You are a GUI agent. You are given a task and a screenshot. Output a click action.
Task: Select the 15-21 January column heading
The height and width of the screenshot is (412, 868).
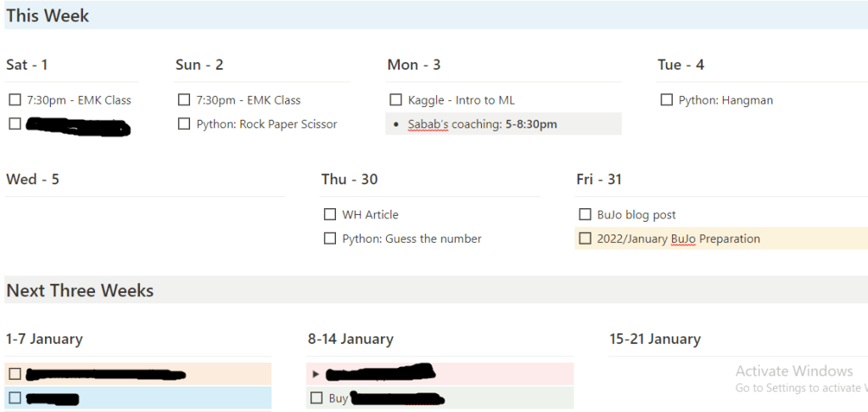pos(655,339)
